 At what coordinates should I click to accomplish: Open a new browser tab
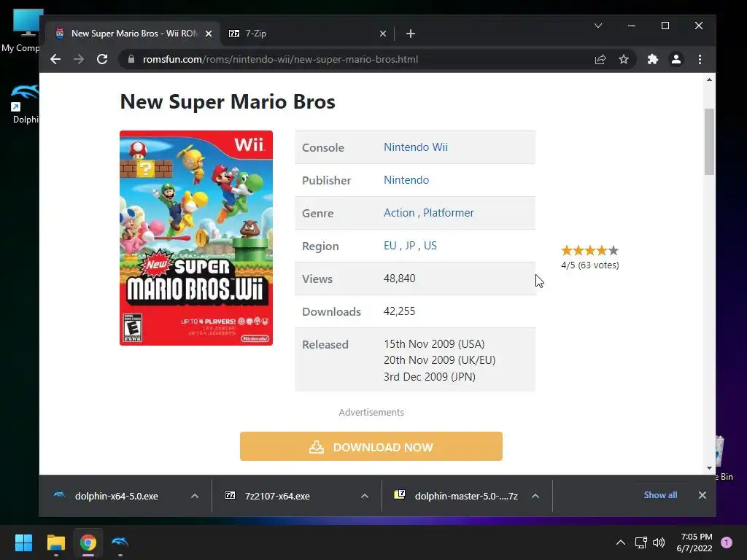(x=411, y=34)
